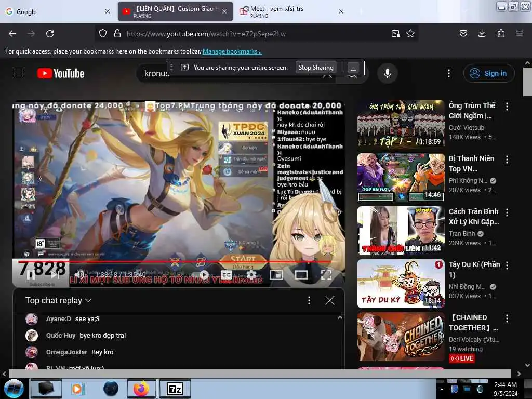Open picture-in-picture from the address bar
The width and height of the screenshot is (532, 399).
pyautogui.click(x=395, y=34)
